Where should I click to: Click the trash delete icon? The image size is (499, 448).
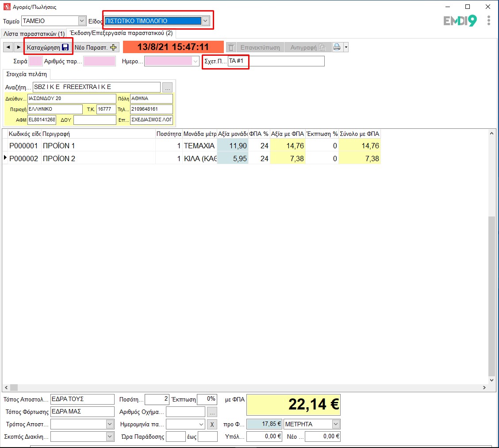point(231,47)
